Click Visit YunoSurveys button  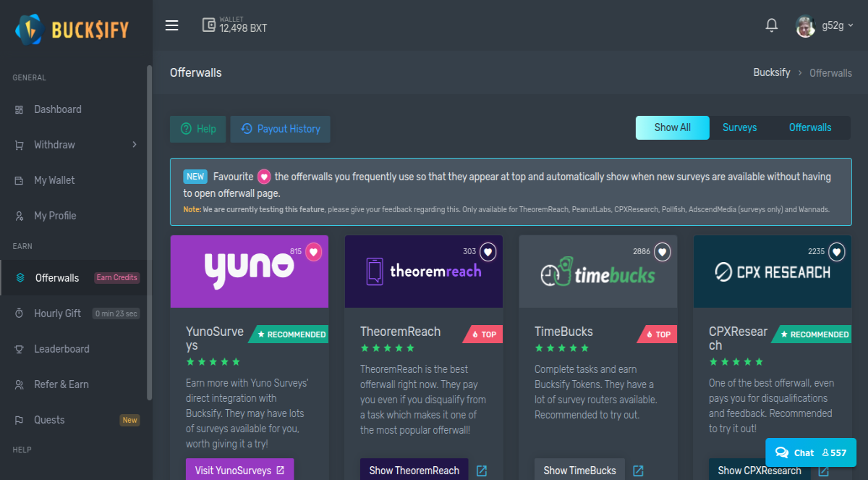240,469
